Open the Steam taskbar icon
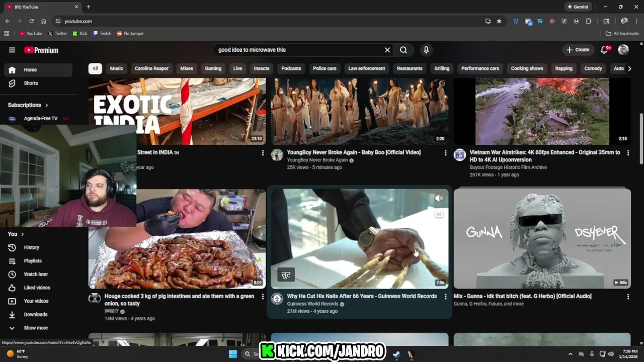Image resolution: width=644 pixels, height=362 pixels. [x=396, y=354]
